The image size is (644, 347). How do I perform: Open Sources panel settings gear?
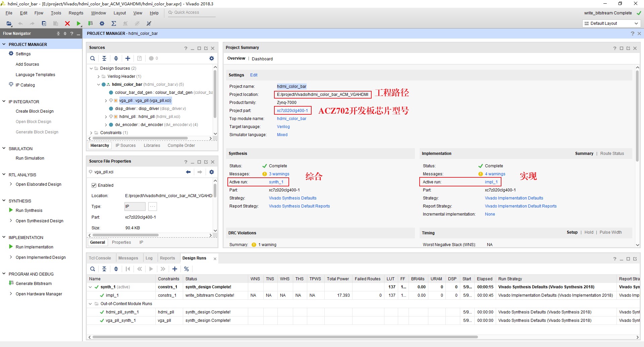click(x=212, y=58)
